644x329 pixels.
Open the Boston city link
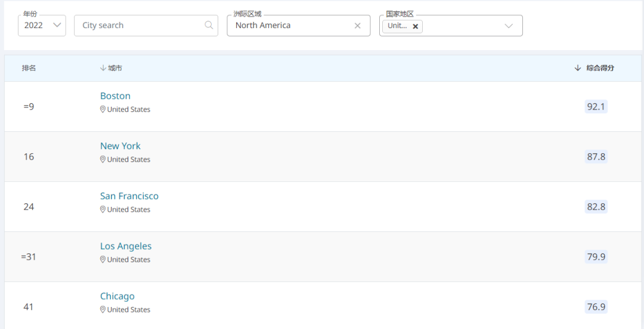coord(116,96)
